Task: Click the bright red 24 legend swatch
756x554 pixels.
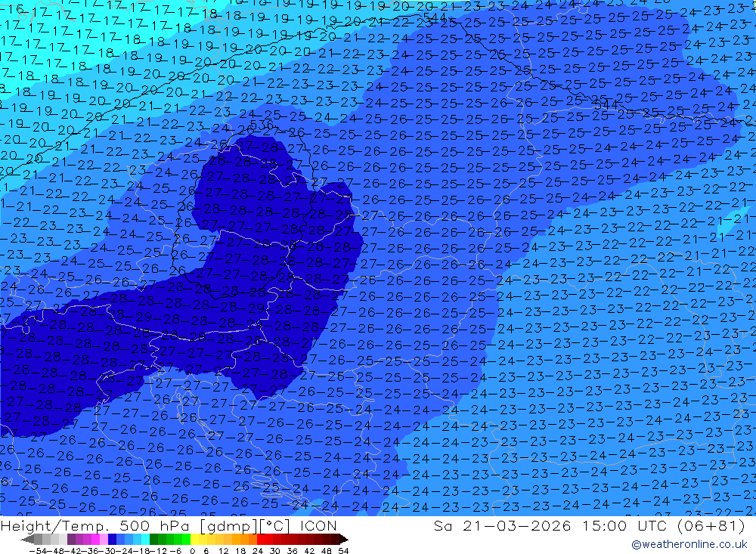Action: (261, 539)
